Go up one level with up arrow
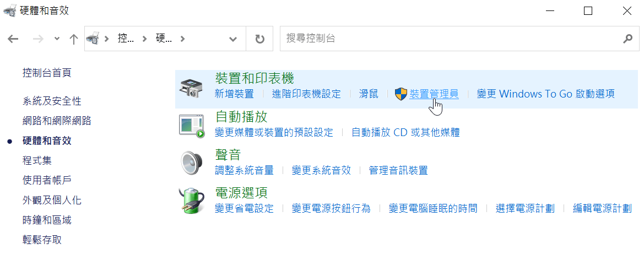 click(73, 39)
